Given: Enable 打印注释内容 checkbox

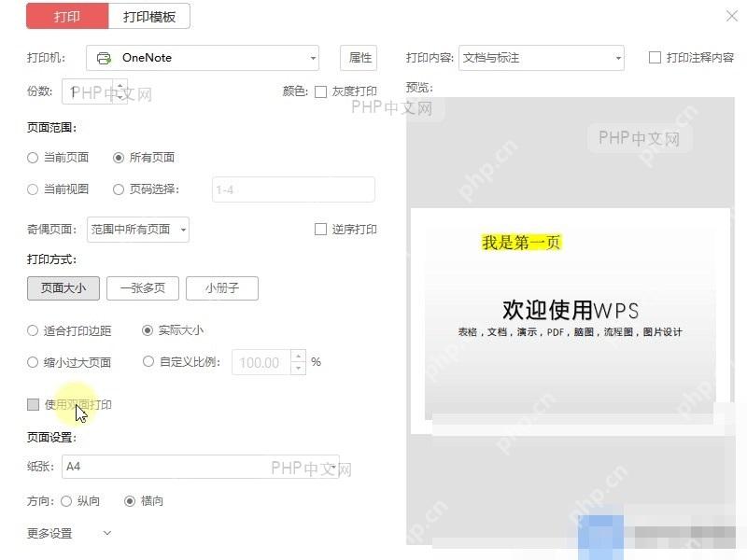Looking at the screenshot, I should coord(655,58).
